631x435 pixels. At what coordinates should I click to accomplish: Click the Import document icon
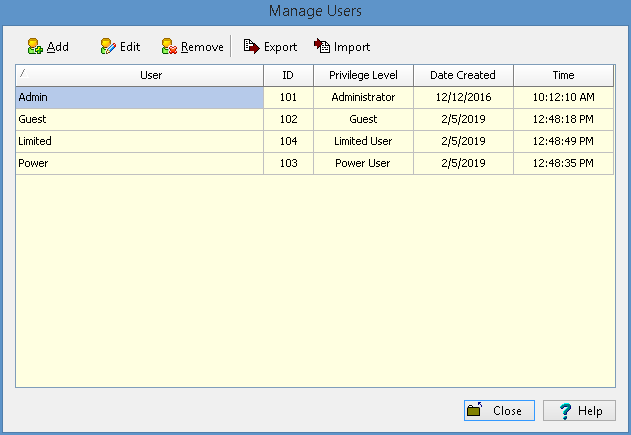tap(322, 46)
